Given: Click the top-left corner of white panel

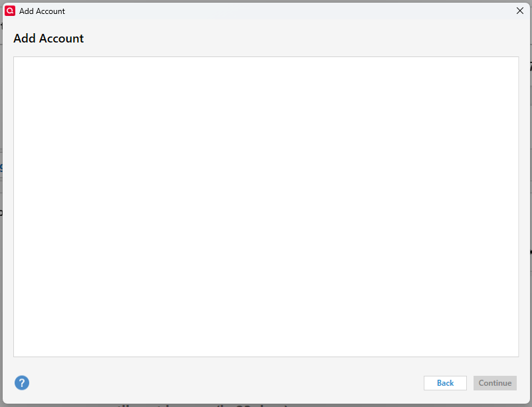Looking at the screenshot, I should point(17,59).
